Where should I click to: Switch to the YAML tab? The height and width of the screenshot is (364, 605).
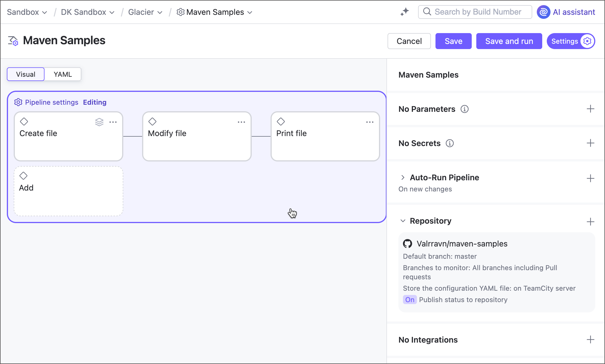(x=62, y=74)
